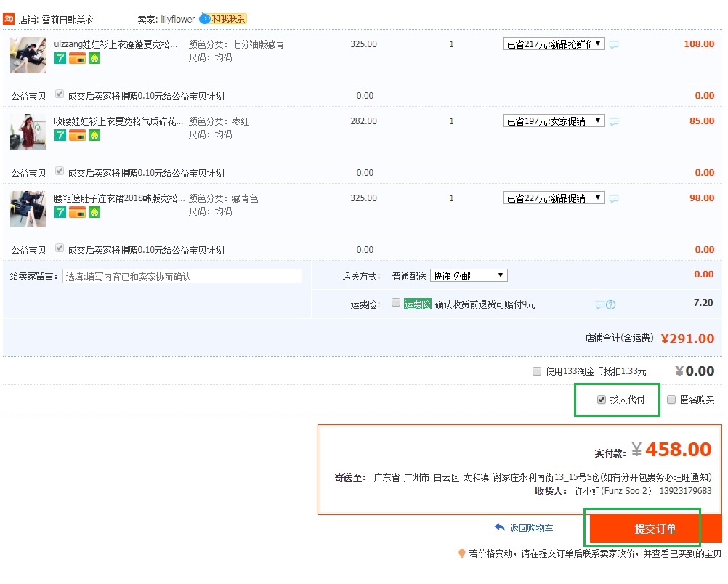Click the 给卖家留言 message input field

pyautogui.click(x=182, y=276)
